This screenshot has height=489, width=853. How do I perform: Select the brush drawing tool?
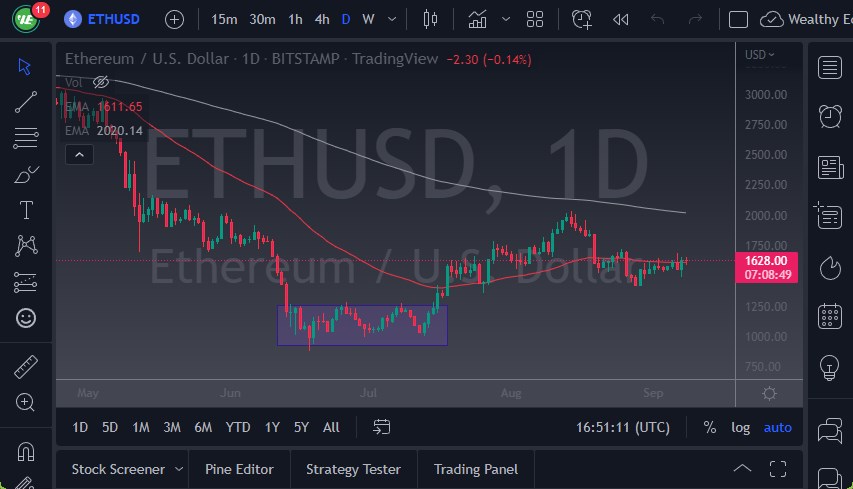click(x=26, y=174)
